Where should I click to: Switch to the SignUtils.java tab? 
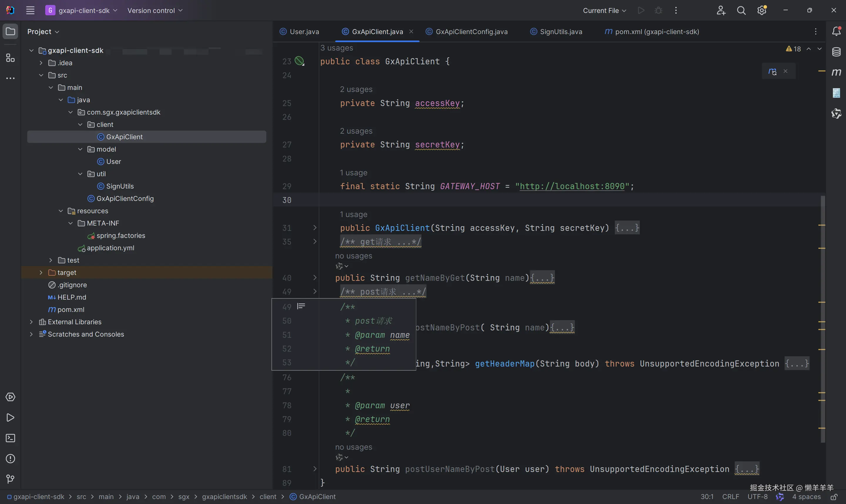pyautogui.click(x=556, y=32)
